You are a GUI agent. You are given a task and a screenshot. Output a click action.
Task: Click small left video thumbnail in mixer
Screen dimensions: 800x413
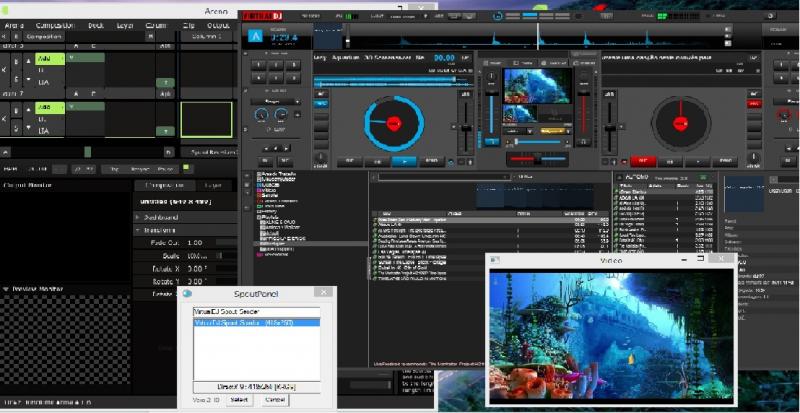tap(519, 113)
